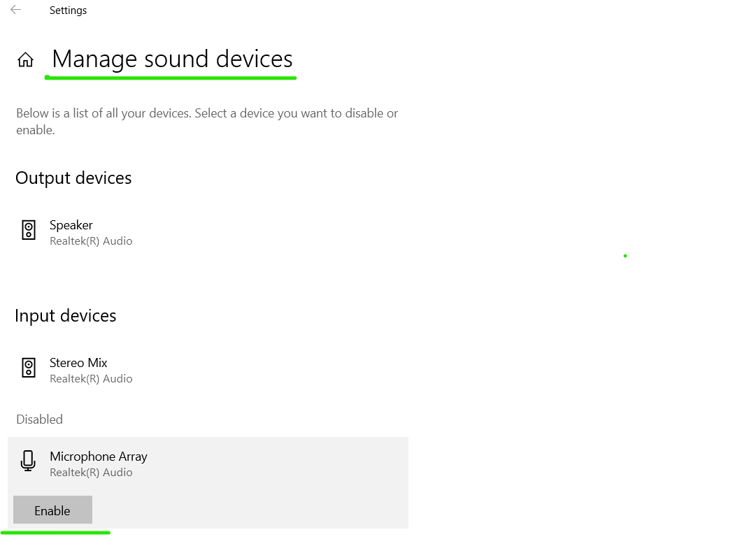
Task: Select the Speaker device name
Action: point(71,225)
